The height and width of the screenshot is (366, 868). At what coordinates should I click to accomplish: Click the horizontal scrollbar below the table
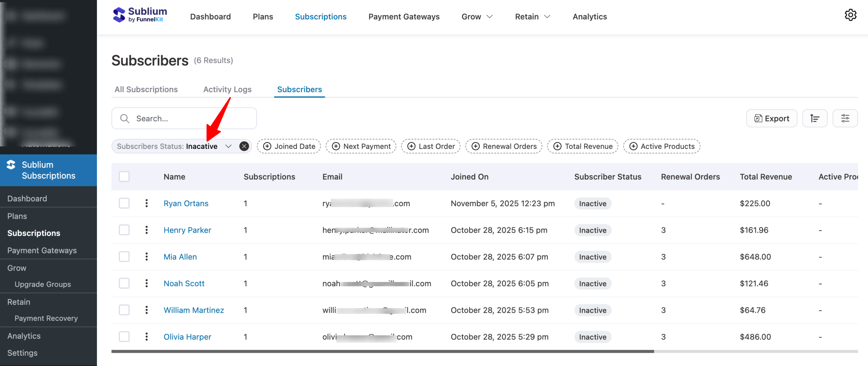point(382,351)
